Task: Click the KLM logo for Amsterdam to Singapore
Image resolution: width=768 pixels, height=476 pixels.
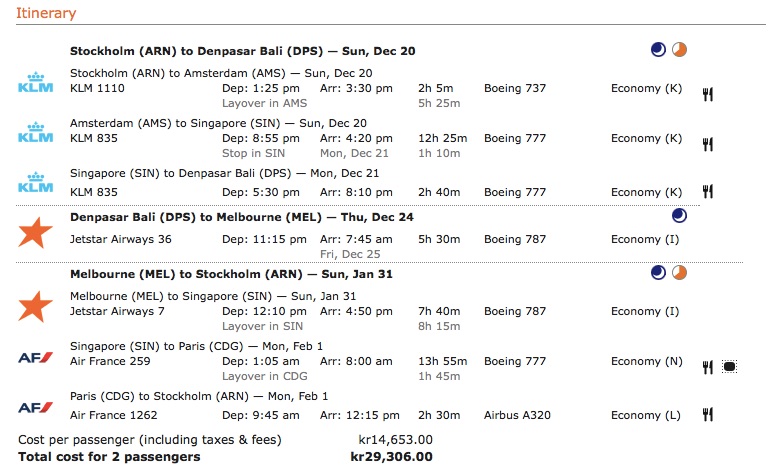Action: click(36, 132)
